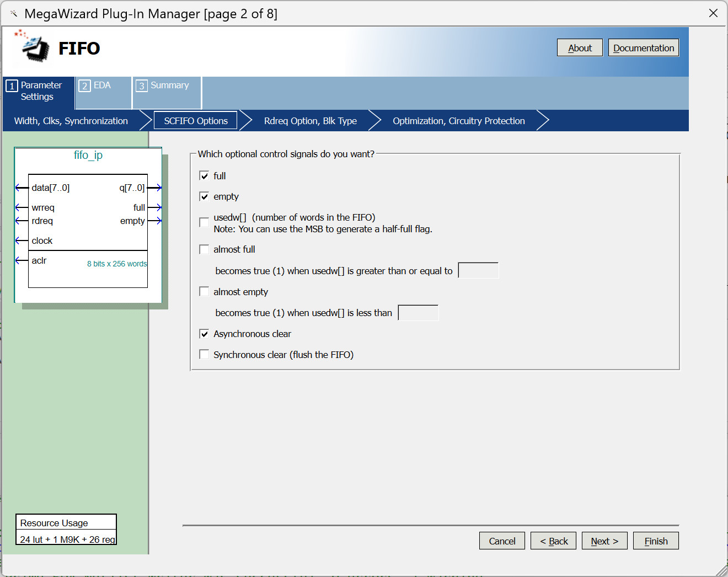Go to Width, Clks, Synchronization step
The width and height of the screenshot is (728, 577).
pyautogui.click(x=71, y=121)
